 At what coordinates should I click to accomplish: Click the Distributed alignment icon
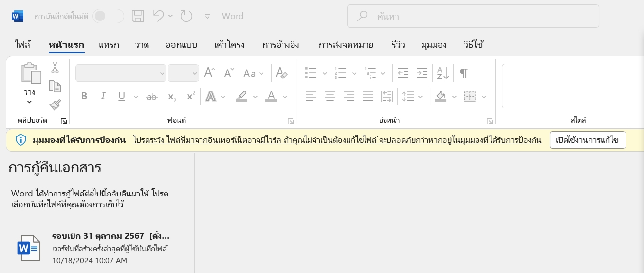tap(387, 97)
